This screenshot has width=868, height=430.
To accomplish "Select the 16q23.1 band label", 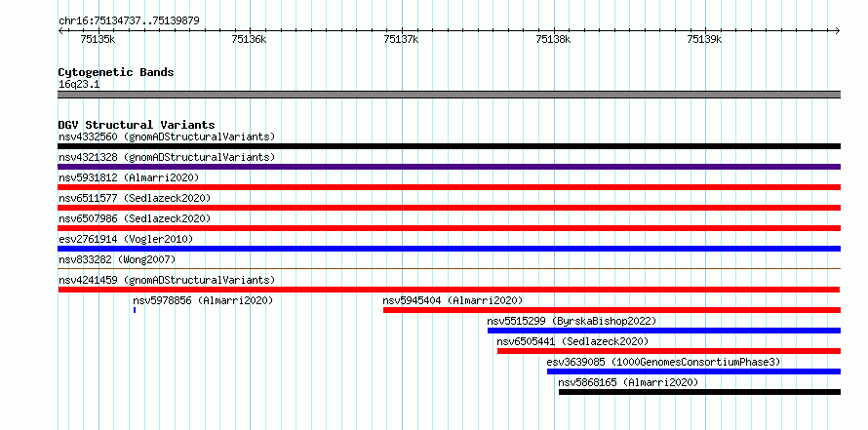I will 79,85.
